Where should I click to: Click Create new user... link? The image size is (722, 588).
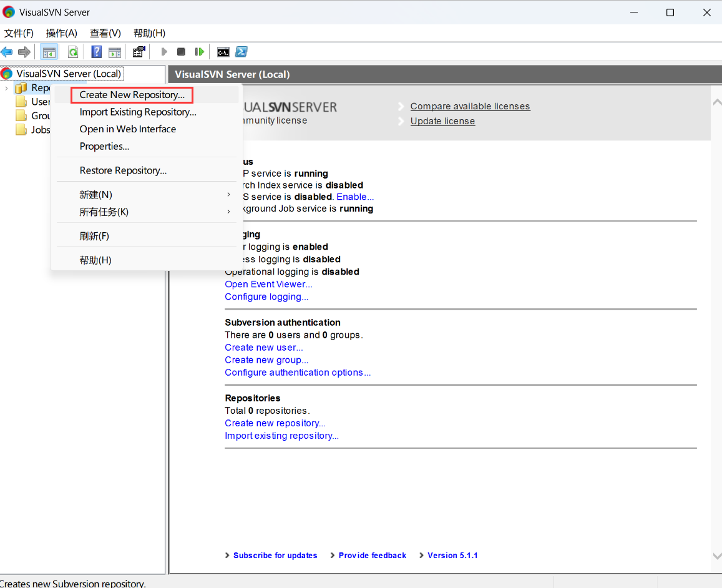(x=264, y=348)
